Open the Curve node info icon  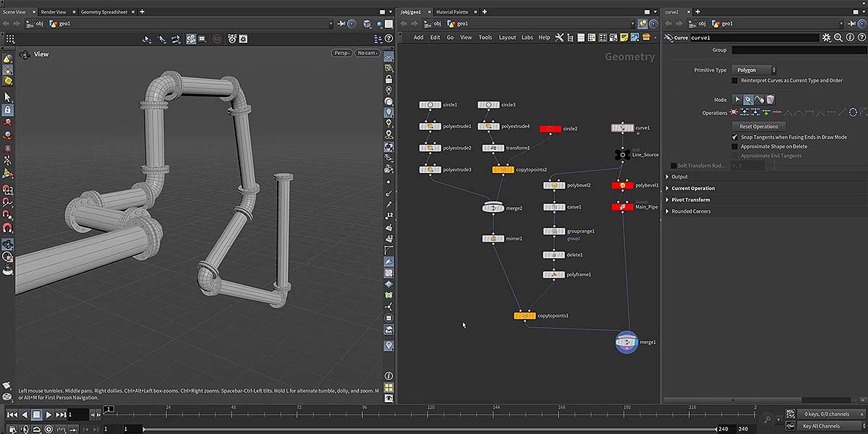click(x=848, y=37)
